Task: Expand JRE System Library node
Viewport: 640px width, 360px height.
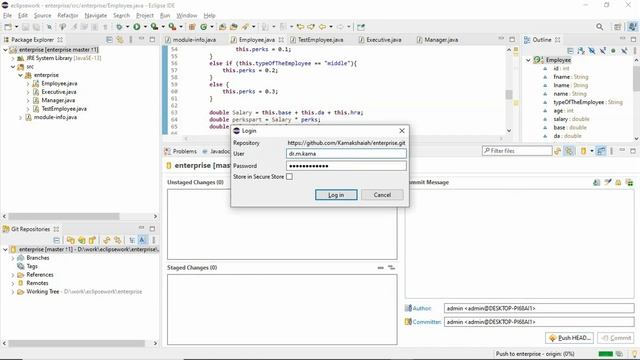Action: (13, 58)
